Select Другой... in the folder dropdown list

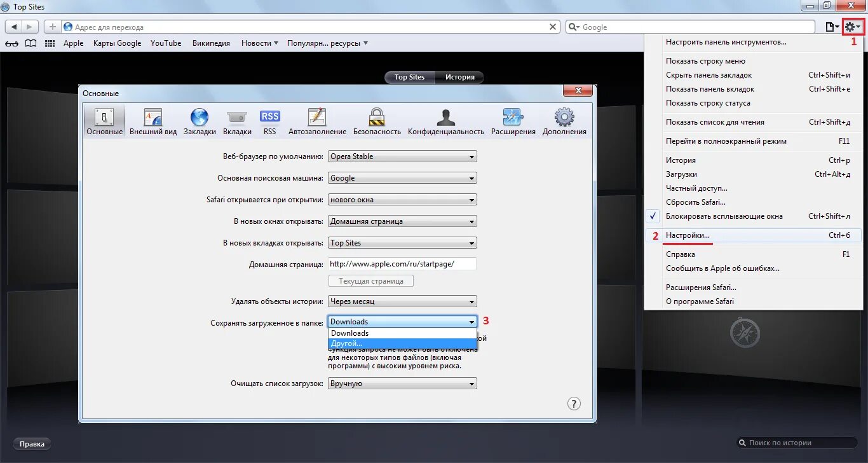(x=402, y=343)
